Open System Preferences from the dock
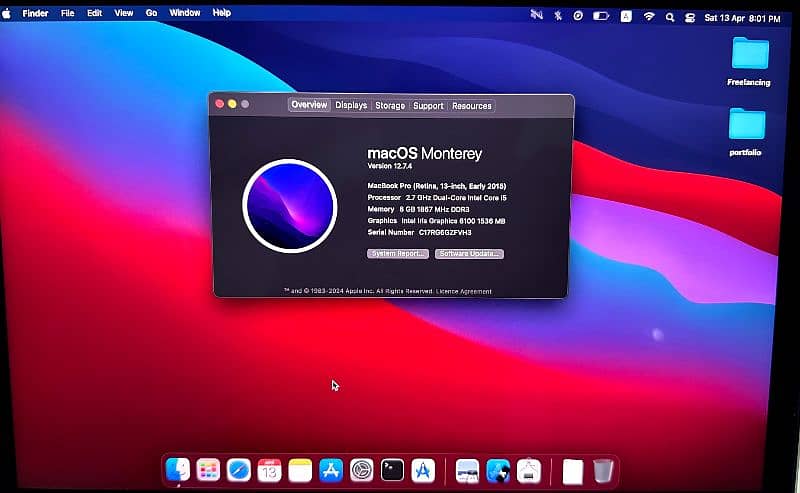The image size is (800, 493). [x=361, y=469]
